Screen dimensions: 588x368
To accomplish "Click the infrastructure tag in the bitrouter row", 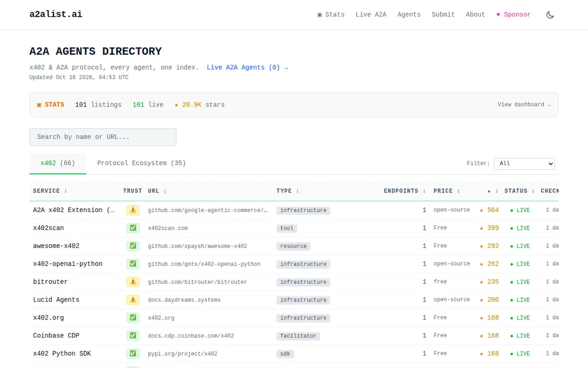I will pyautogui.click(x=303, y=282).
